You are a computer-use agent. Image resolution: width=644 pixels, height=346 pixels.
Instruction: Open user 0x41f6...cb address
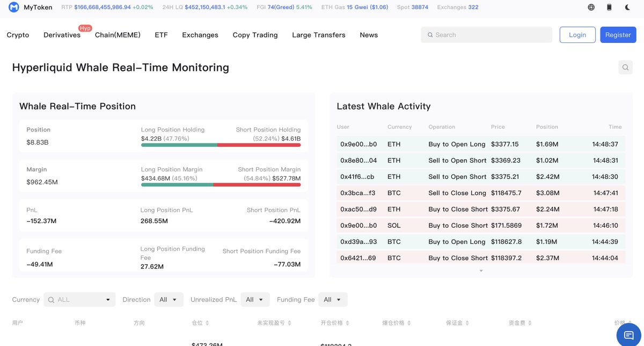click(357, 177)
